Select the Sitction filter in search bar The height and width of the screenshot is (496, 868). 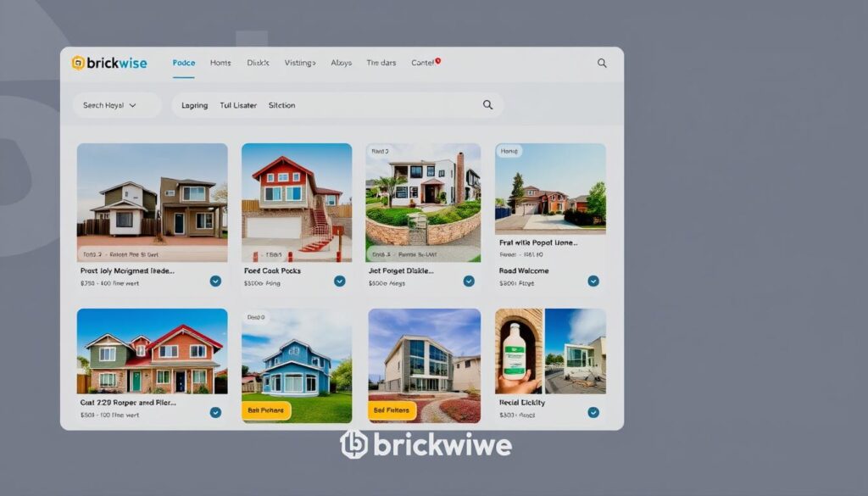pyautogui.click(x=281, y=105)
